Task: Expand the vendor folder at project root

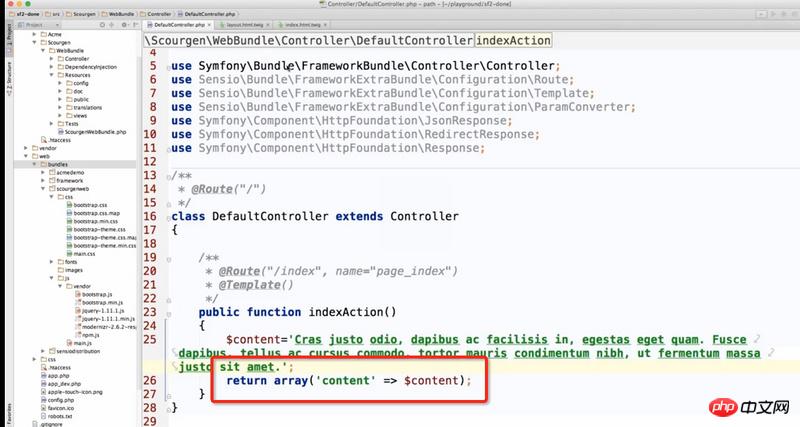Action: (27, 148)
